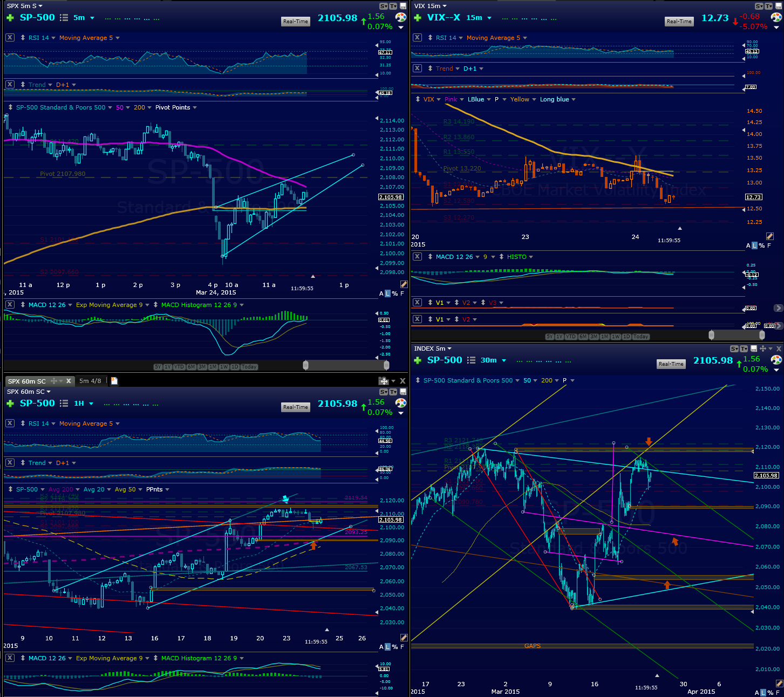
Task: Open color palette icon in INDEX 30m chart
Action: (x=776, y=360)
